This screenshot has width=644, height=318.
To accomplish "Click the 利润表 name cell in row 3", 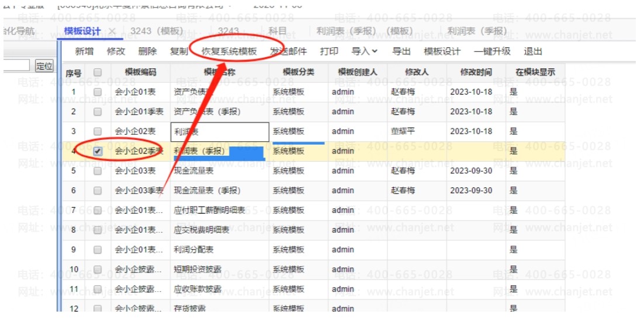I will [x=220, y=132].
